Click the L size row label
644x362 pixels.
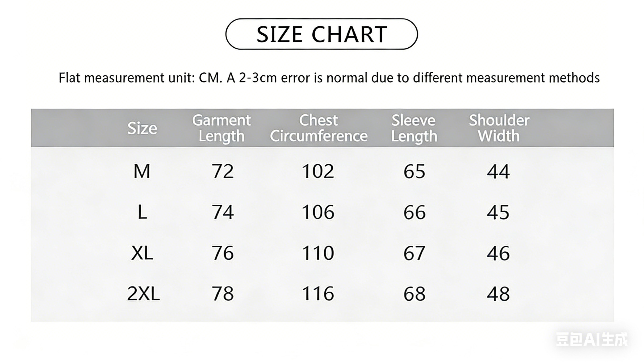[142, 212]
